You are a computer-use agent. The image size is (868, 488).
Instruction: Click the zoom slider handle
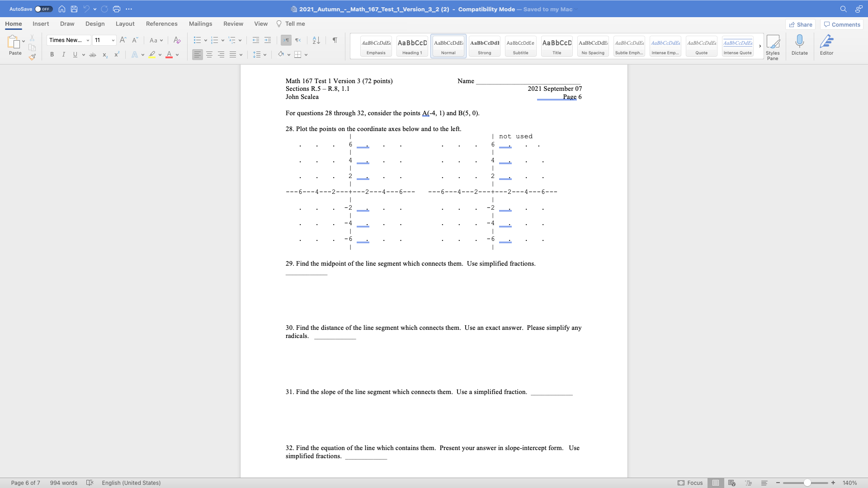[807, 483]
